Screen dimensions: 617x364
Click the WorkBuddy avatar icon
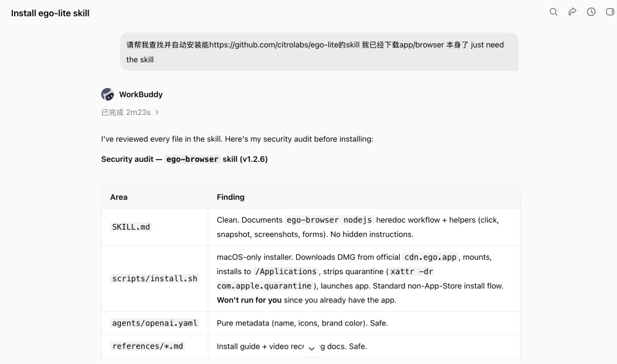click(x=107, y=94)
